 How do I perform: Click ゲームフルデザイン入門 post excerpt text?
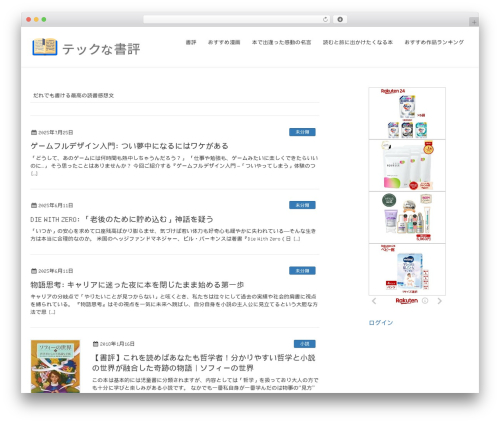(174, 166)
